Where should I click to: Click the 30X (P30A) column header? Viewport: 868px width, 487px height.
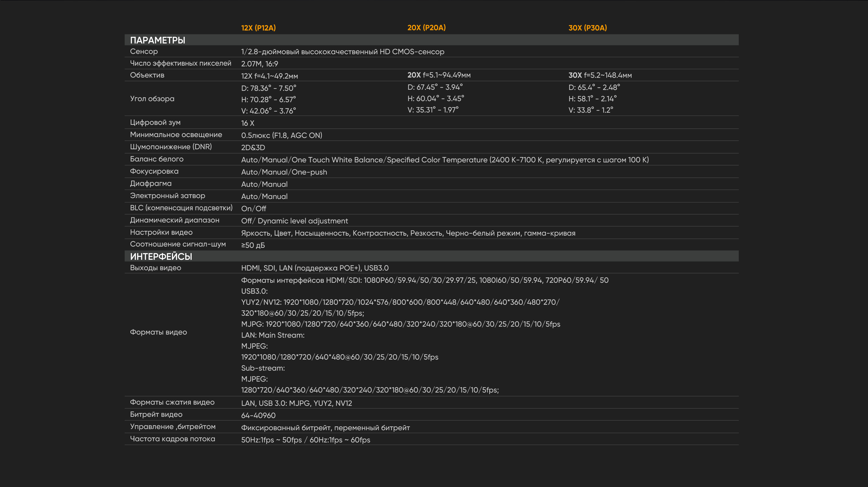[588, 28]
